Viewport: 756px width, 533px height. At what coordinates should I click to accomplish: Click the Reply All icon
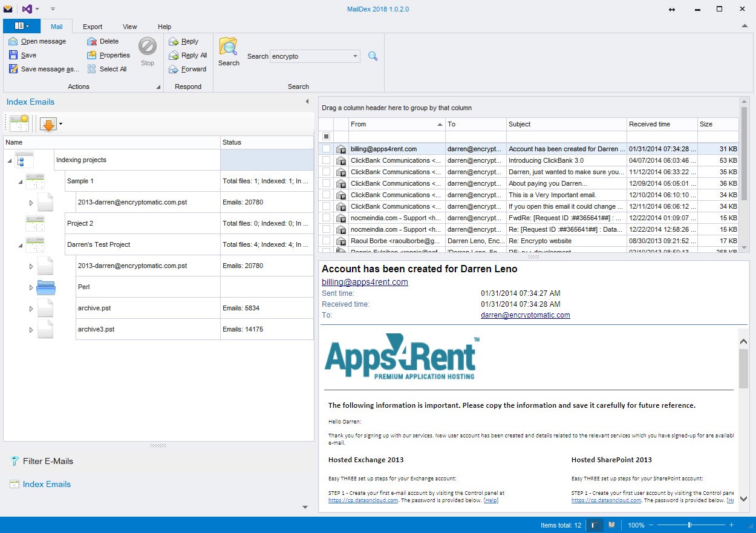coord(174,55)
